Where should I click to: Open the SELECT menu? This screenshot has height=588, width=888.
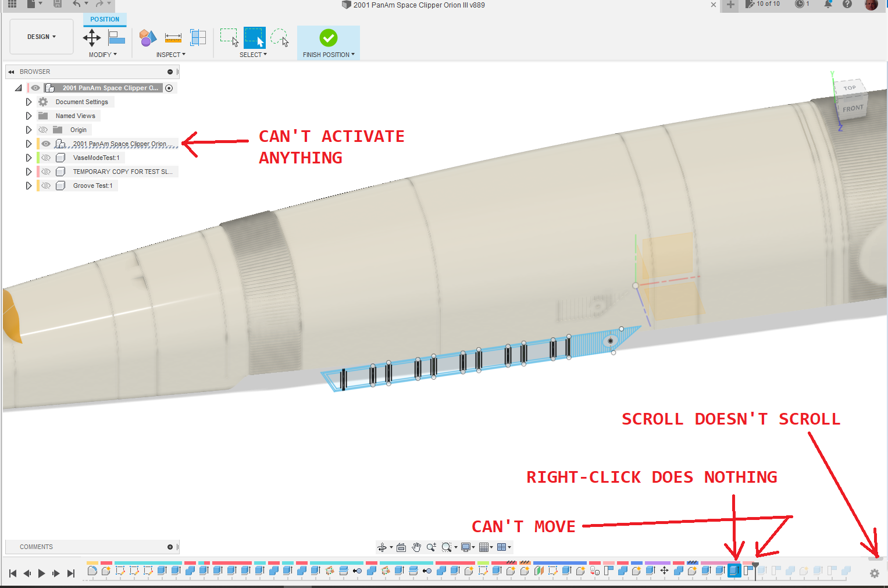(x=253, y=55)
